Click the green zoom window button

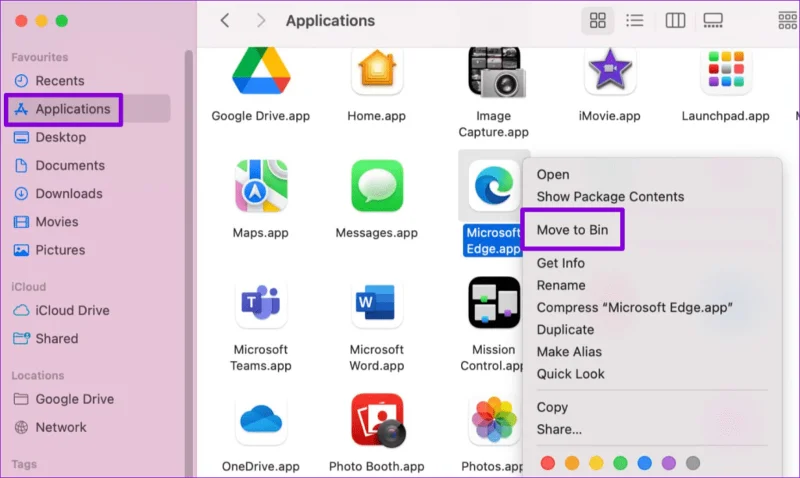pyautogui.click(x=62, y=21)
